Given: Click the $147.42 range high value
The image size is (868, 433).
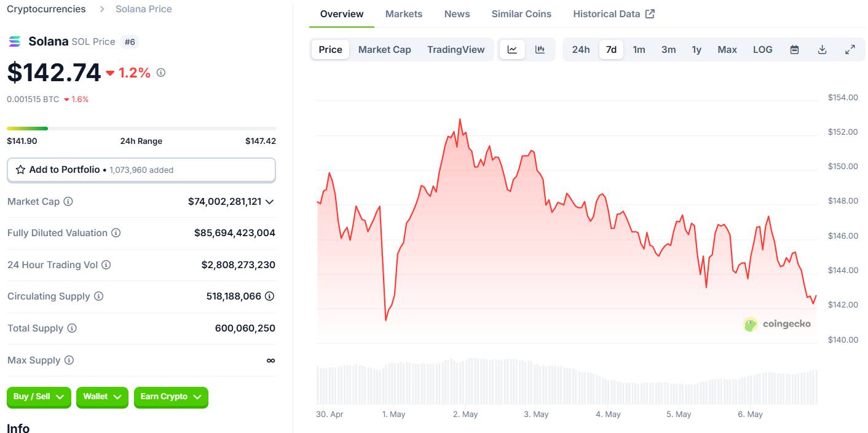Looking at the screenshot, I should click(261, 141).
